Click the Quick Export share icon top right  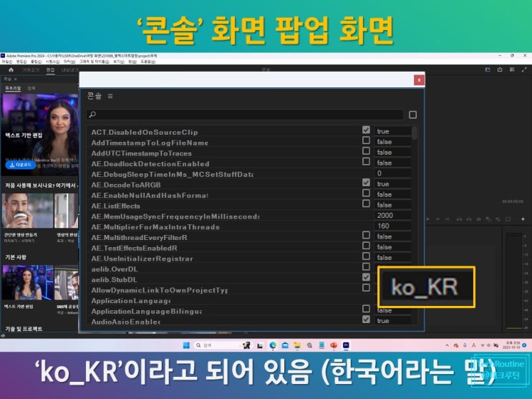(x=500, y=69)
